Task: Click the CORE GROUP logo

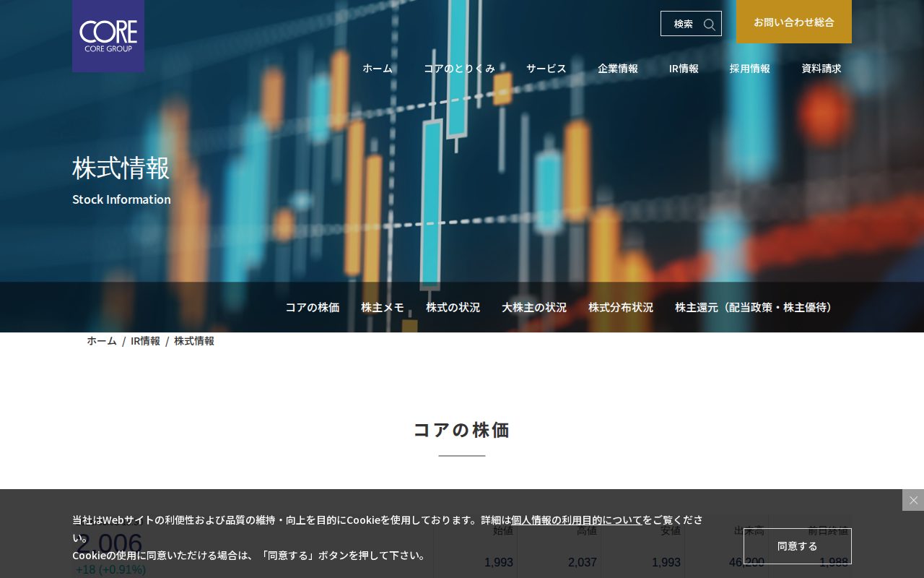Action: 108,35
